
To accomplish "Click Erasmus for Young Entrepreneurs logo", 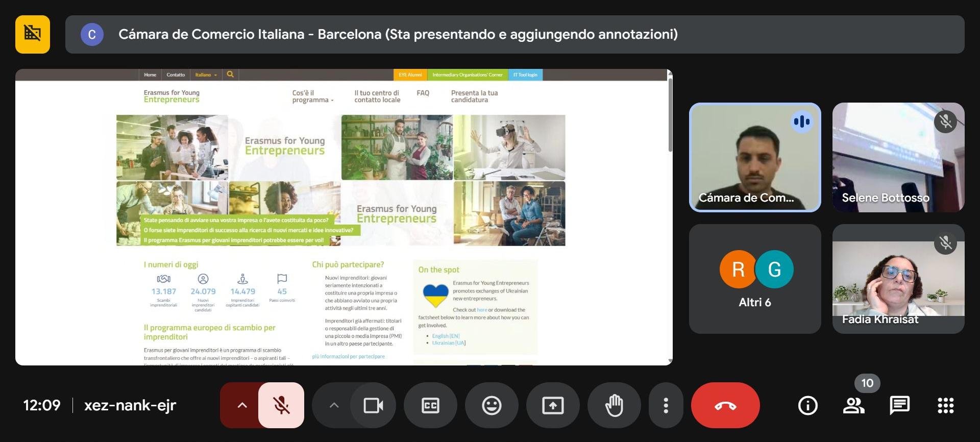I will [x=171, y=96].
